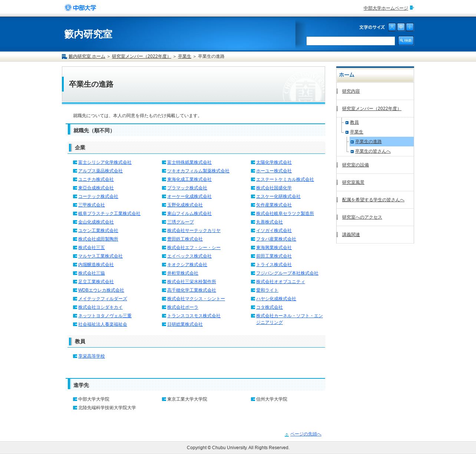Viewport: 476px width, 454px height.
Task: Open 株式会社ポーラ link
Action: click(x=183, y=307)
